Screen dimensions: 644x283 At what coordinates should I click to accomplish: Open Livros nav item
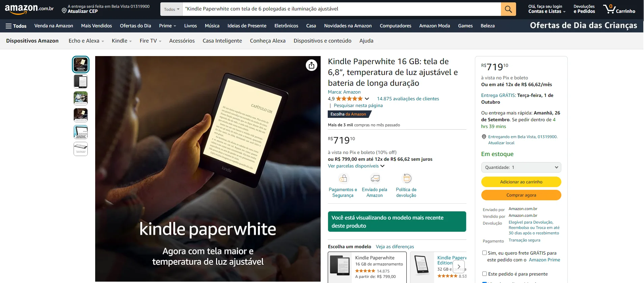coord(190,26)
